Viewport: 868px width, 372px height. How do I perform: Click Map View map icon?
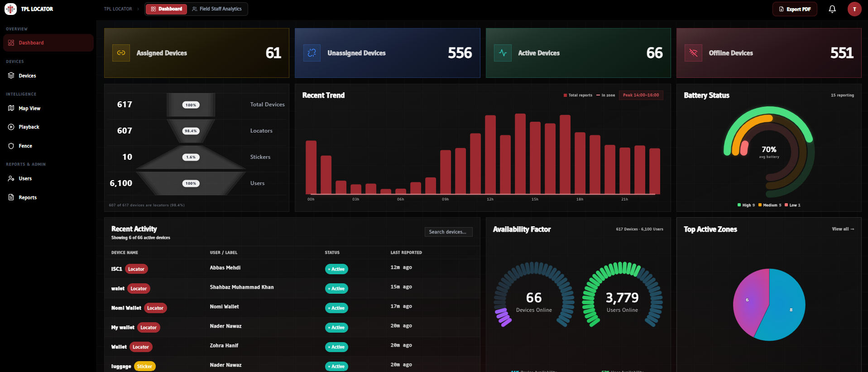click(11, 108)
